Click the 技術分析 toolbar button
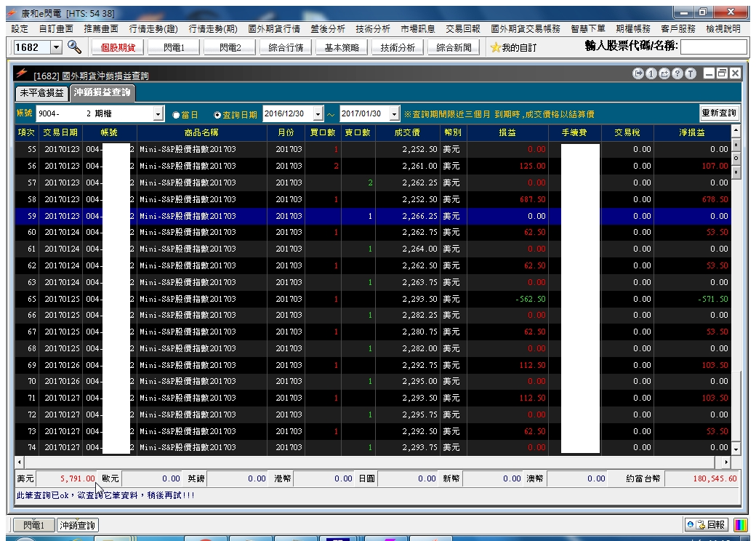 (398, 47)
